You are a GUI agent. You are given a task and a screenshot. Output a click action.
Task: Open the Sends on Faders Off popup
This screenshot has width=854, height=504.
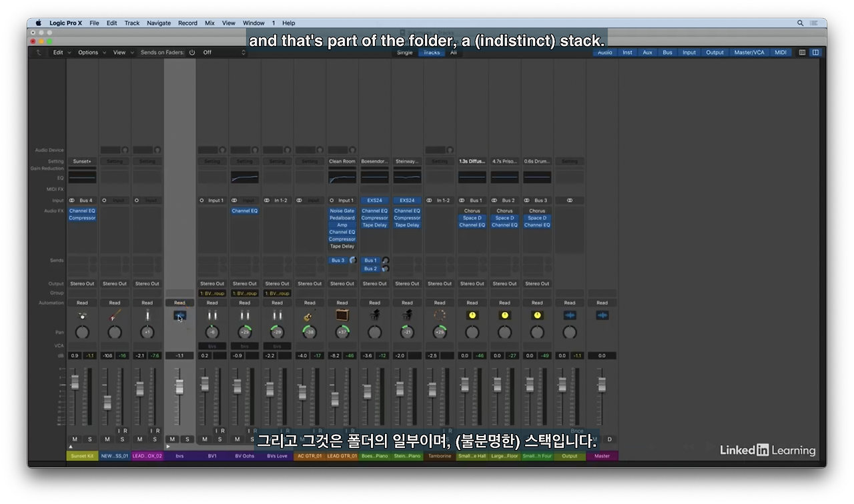(224, 53)
